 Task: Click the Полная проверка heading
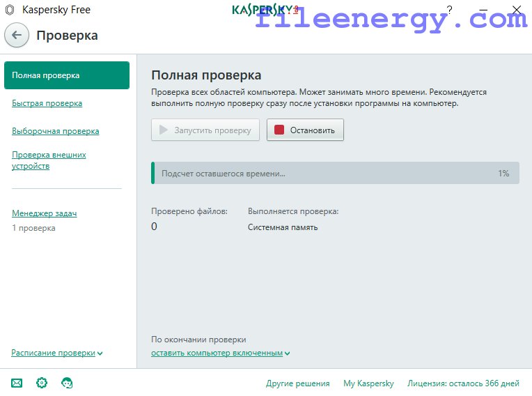pyautogui.click(x=206, y=75)
